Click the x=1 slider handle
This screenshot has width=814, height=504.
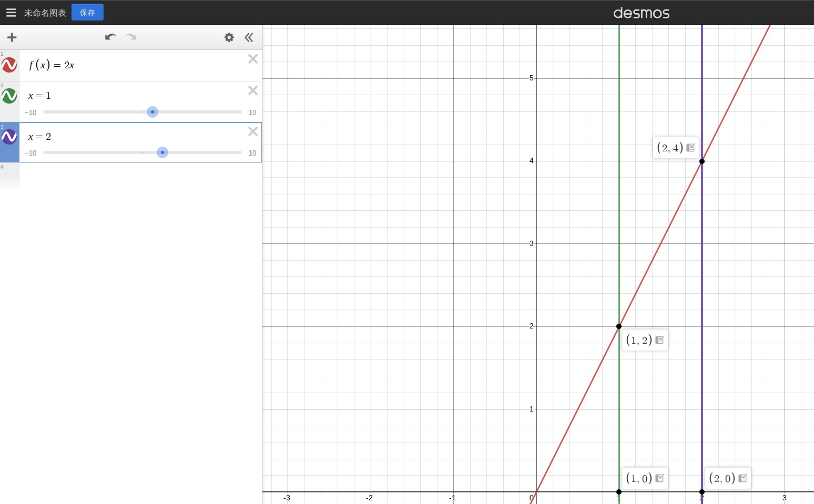(x=152, y=112)
